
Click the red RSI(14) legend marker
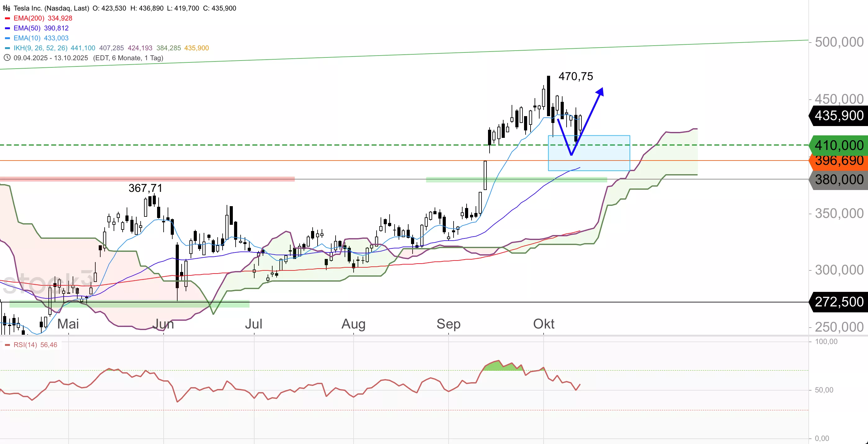click(7, 345)
